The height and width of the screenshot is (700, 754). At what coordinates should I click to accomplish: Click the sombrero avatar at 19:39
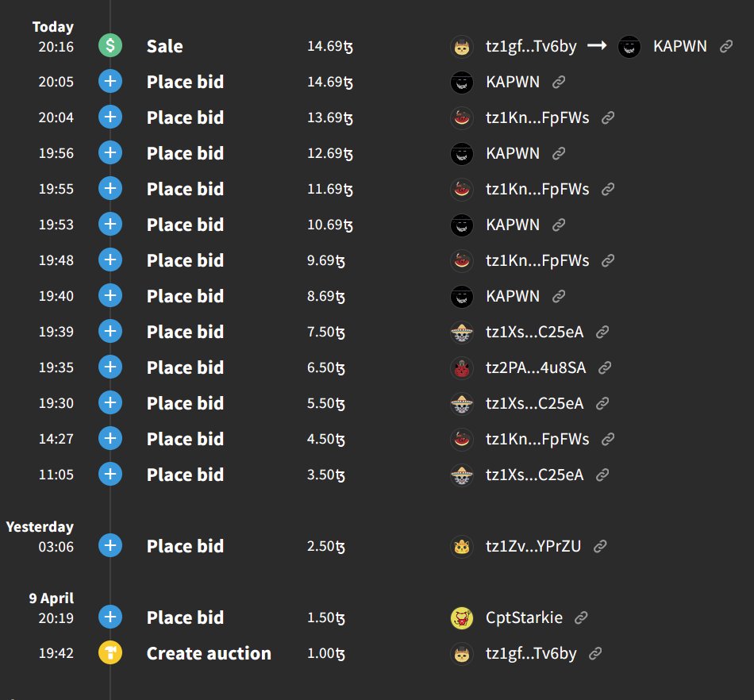click(462, 333)
